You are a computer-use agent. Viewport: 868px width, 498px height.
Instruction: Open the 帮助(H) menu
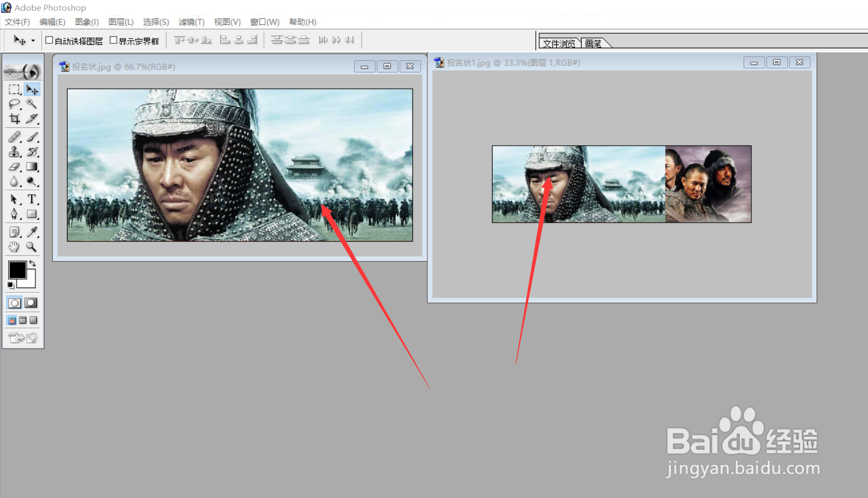coord(303,22)
